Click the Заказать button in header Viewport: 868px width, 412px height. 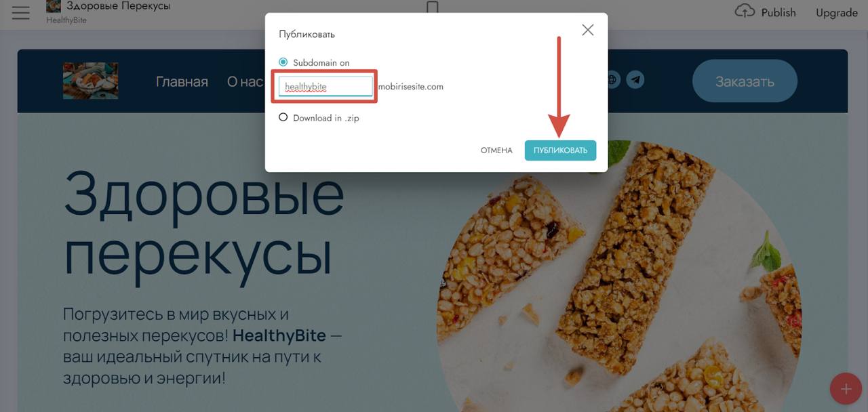[x=745, y=82]
